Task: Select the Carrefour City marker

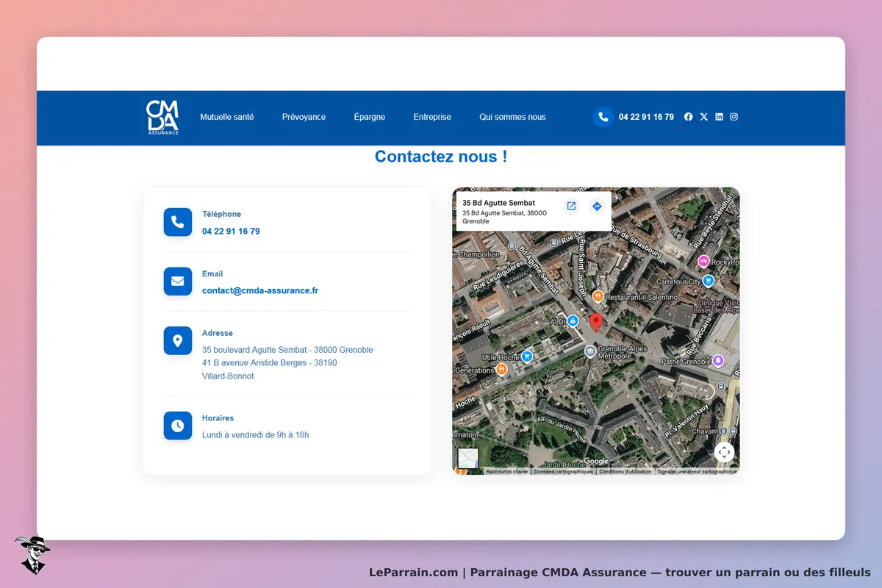Action: (709, 281)
